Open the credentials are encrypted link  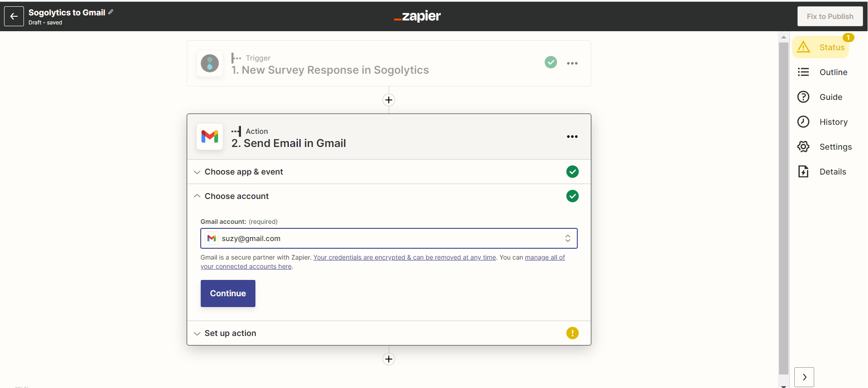coord(405,257)
